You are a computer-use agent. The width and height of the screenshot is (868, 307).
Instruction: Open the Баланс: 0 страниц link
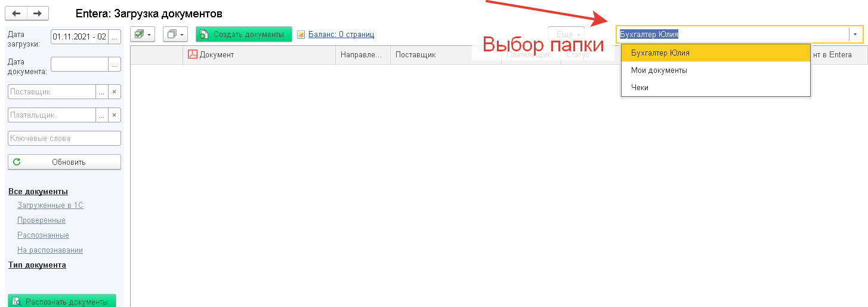click(341, 35)
